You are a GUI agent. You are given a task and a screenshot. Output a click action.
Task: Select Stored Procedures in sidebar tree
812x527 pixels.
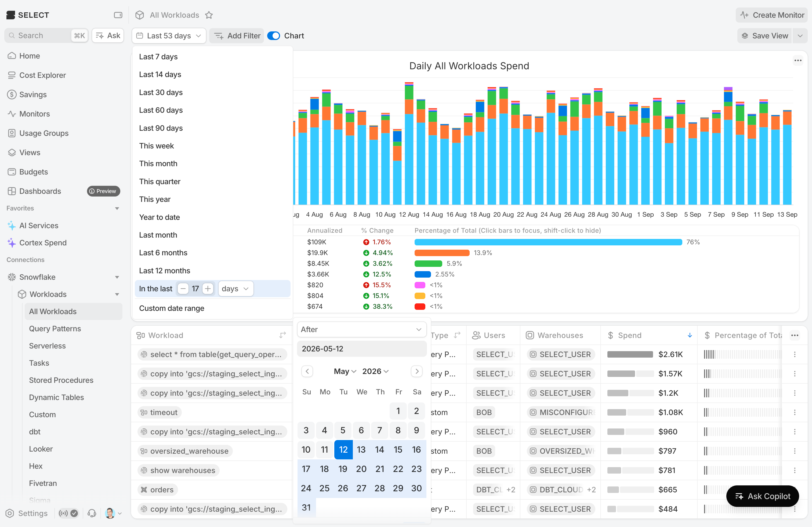[61, 380]
